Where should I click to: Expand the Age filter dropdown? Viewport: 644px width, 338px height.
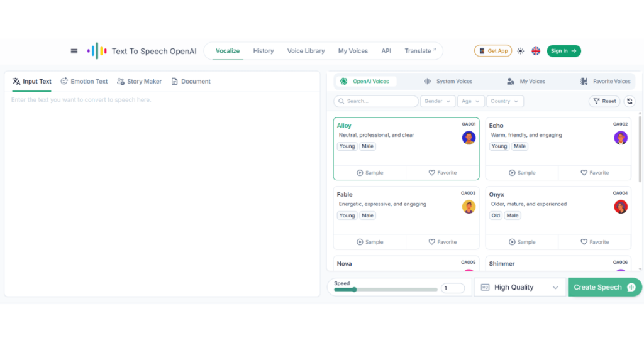point(470,101)
